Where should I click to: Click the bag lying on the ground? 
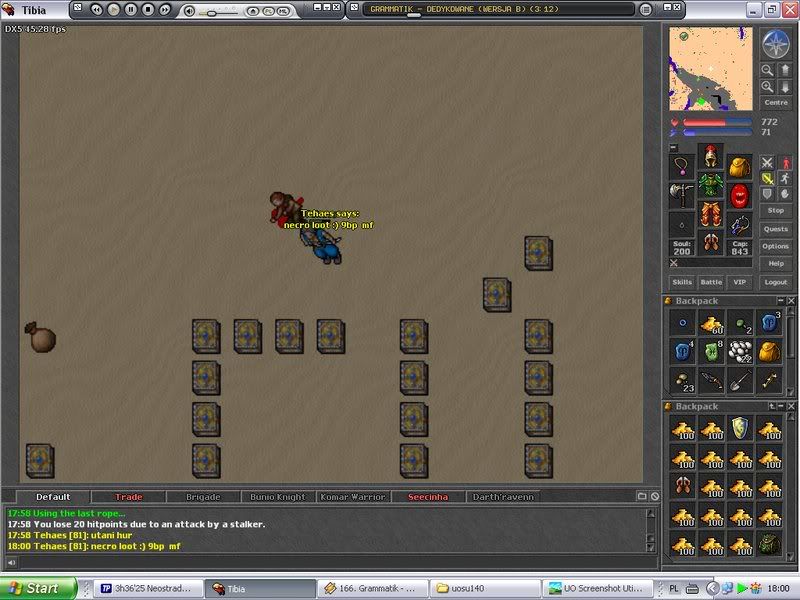(x=40, y=337)
